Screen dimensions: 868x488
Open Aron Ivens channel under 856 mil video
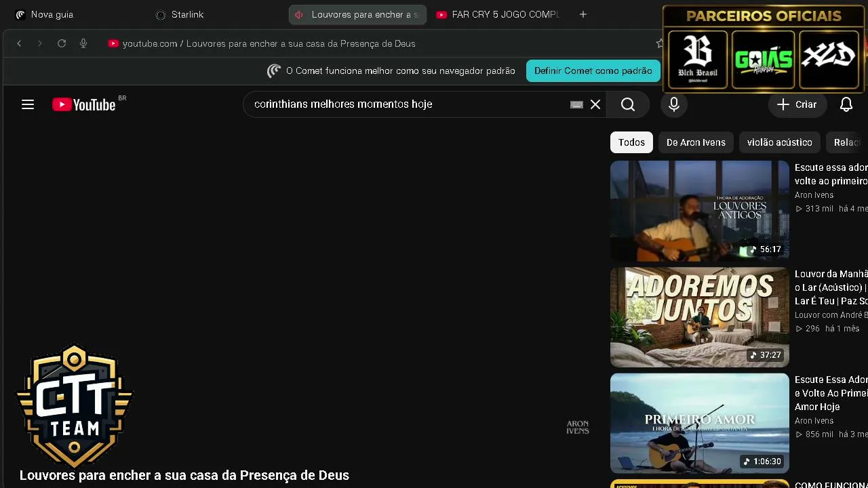(814, 421)
